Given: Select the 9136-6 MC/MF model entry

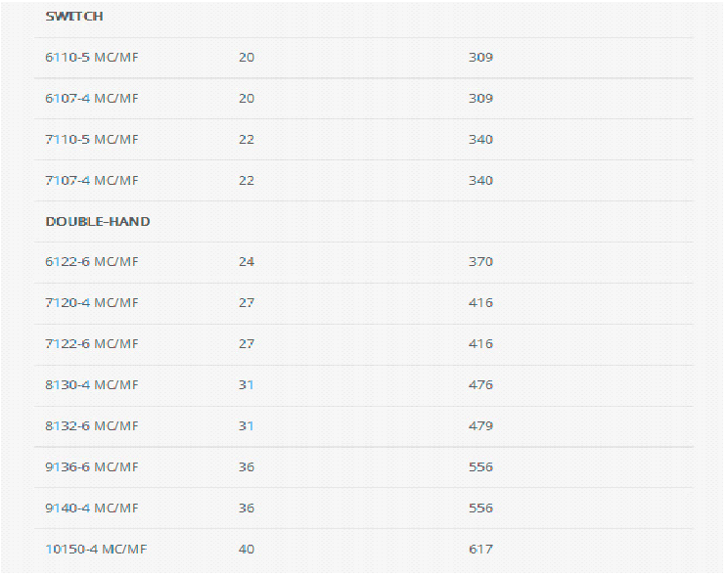Looking at the screenshot, I should (92, 467).
